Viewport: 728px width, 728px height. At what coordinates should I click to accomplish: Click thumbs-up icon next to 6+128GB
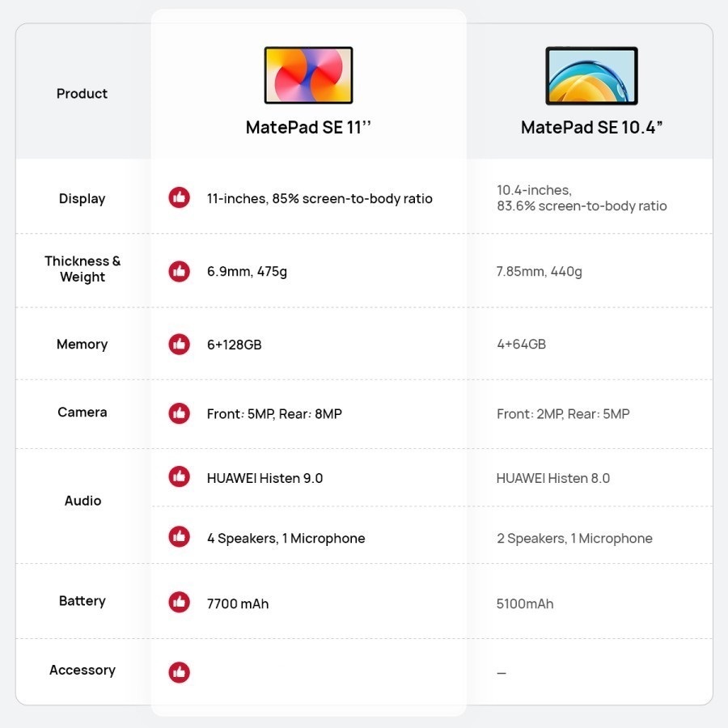point(179,344)
